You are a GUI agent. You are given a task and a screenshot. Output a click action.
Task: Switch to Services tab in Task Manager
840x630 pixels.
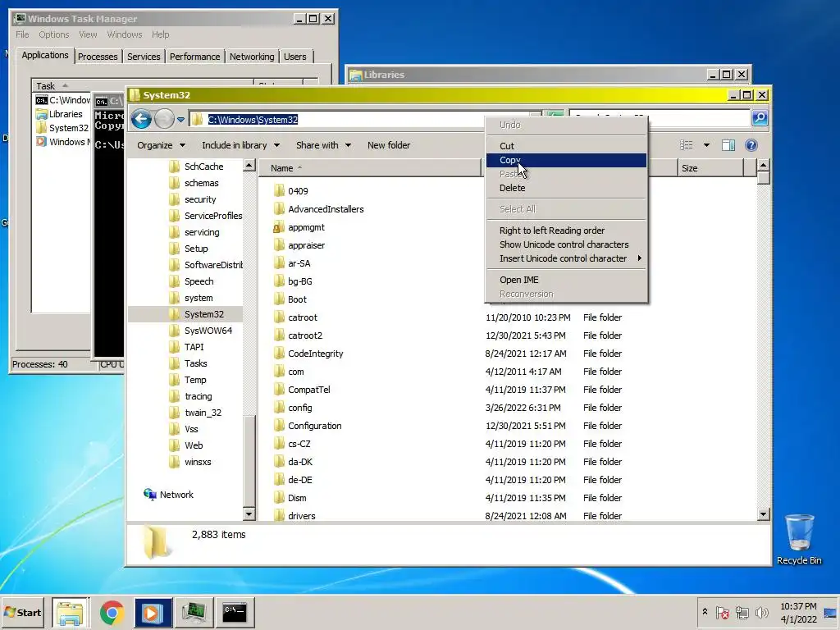click(144, 57)
